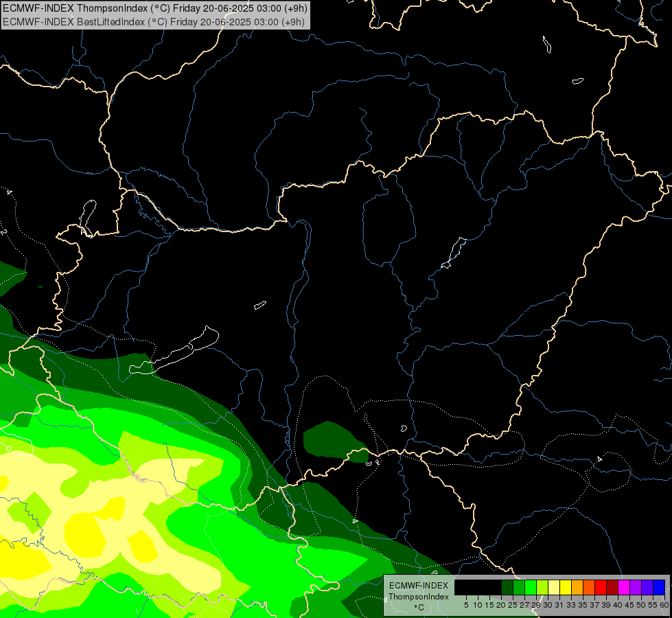Click the dark green 20–25 legend swatch

pyautogui.click(x=507, y=587)
